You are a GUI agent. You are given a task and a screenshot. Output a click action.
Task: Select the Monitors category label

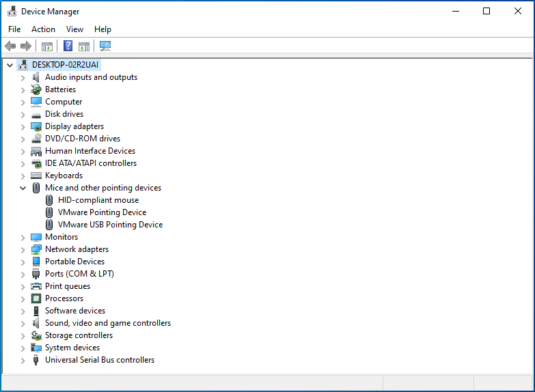point(61,237)
